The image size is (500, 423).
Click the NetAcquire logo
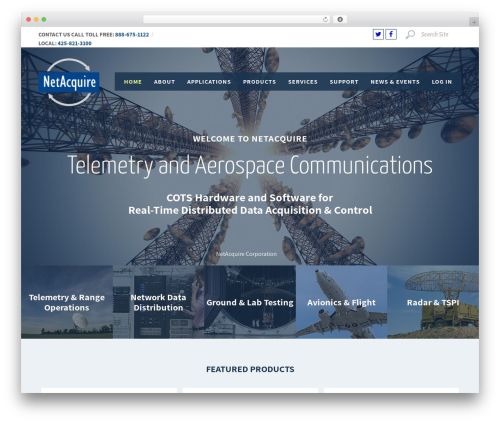(x=69, y=82)
